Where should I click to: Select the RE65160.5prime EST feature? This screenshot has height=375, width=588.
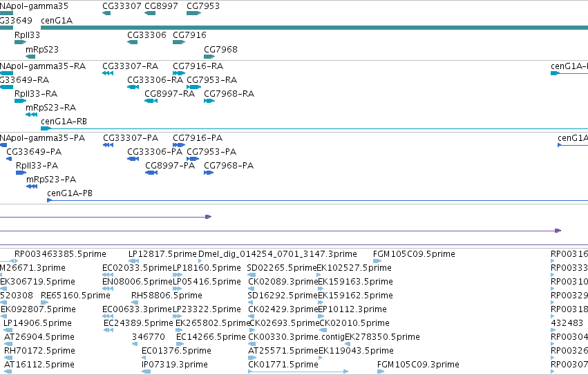pos(45,302)
